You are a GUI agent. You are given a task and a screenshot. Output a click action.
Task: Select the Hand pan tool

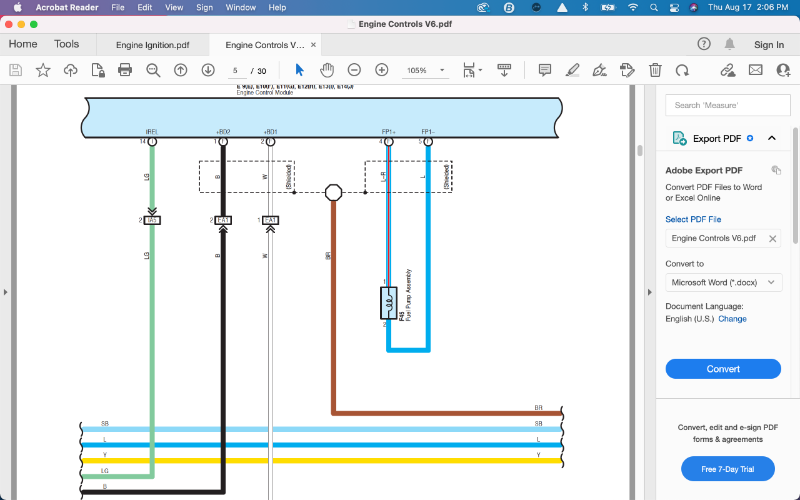327,70
